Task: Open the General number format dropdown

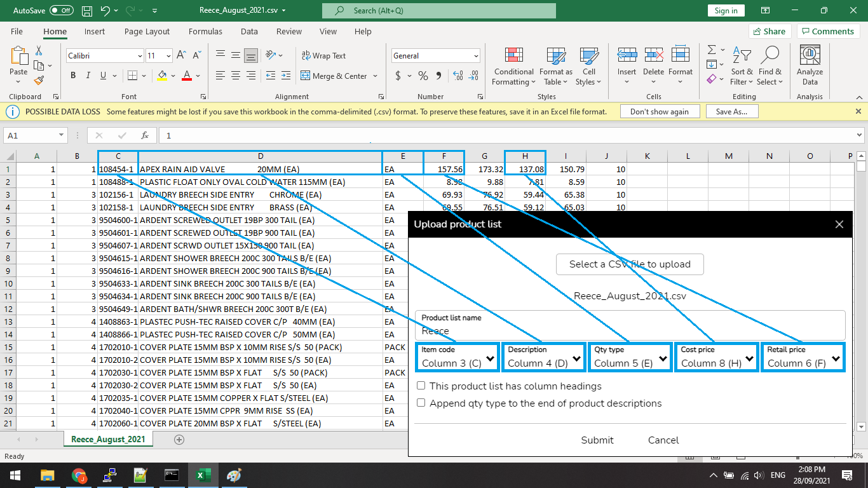Action: click(475, 56)
